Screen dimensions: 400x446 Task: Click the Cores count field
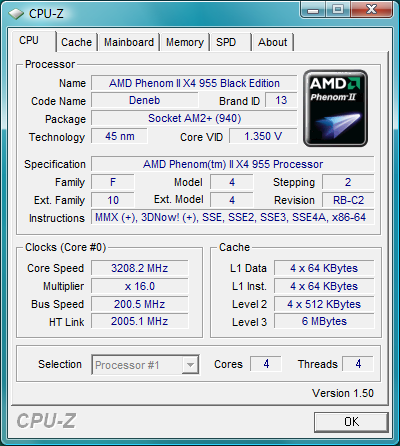point(266,364)
